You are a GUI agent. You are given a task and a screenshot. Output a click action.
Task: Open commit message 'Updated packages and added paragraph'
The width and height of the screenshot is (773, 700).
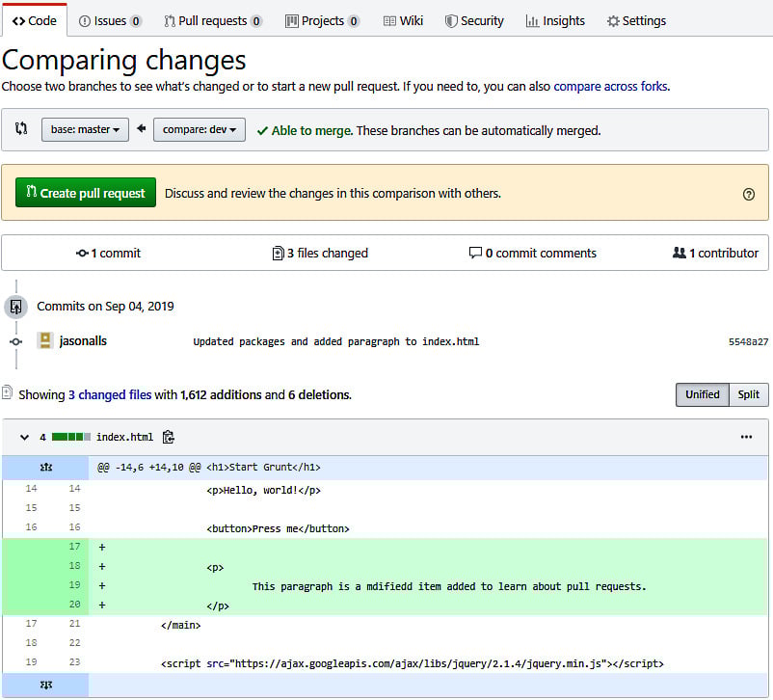point(335,341)
